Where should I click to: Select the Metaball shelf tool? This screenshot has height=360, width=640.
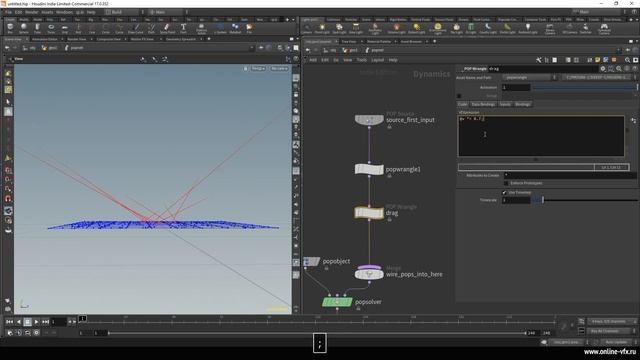[x=235, y=28]
